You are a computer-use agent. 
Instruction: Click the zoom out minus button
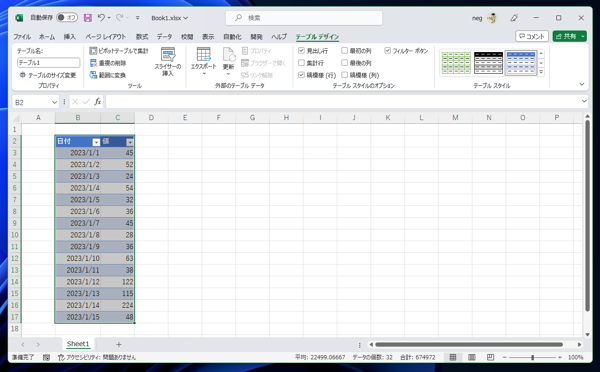[x=505, y=357]
